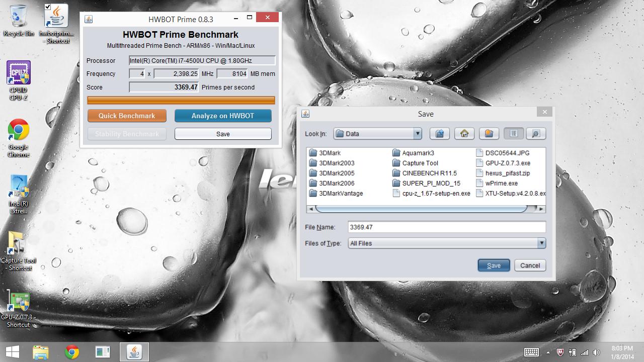This screenshot has height=362, width=644.
Task: Select the DSC05644.JPG file
Action: (x=503, y=153)
